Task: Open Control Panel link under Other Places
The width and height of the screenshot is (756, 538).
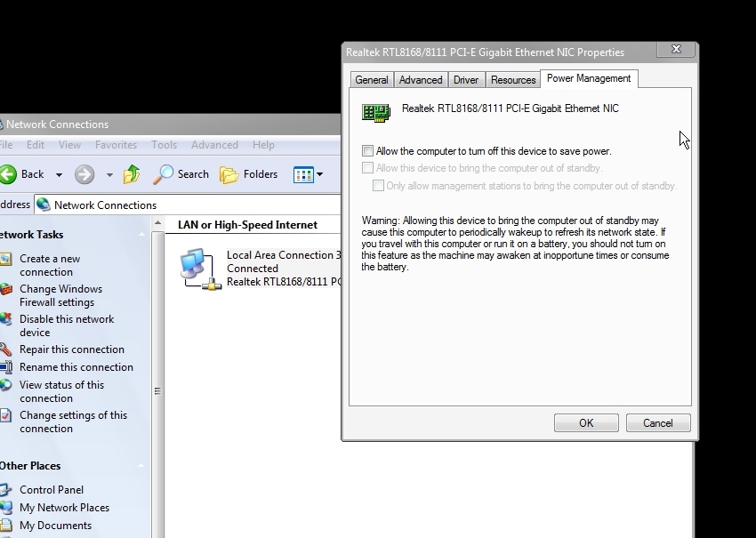Action: [x=52, y=490]
